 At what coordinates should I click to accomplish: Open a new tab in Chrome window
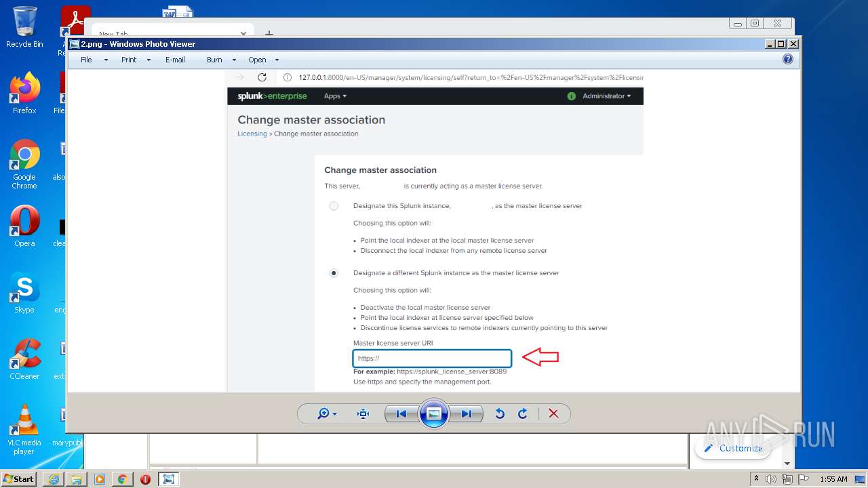269,33
